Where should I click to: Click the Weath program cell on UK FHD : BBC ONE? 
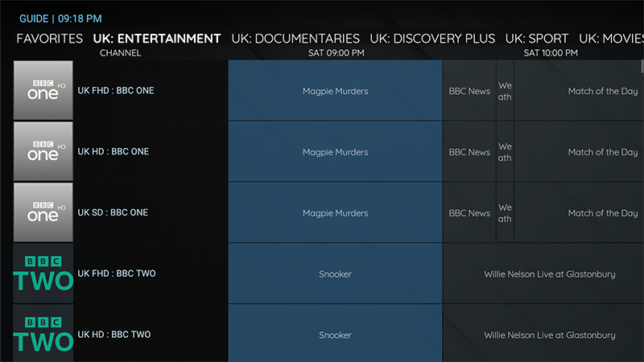tap(505, 91)
